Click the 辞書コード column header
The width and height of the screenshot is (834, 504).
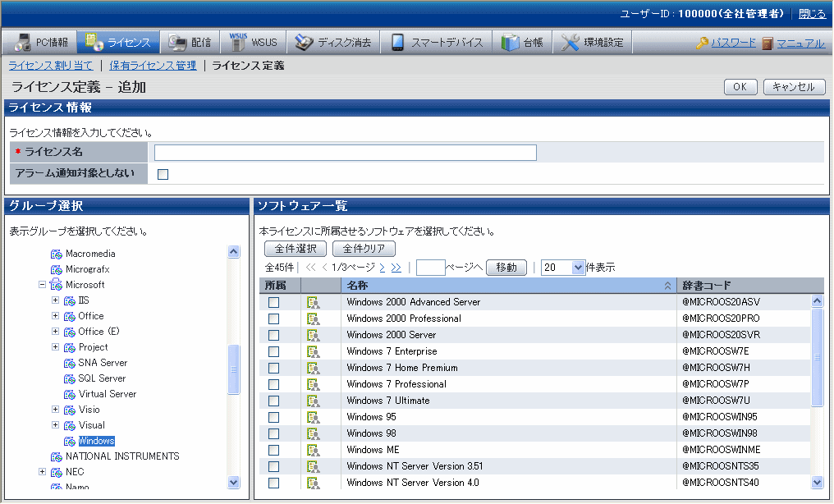750,286
